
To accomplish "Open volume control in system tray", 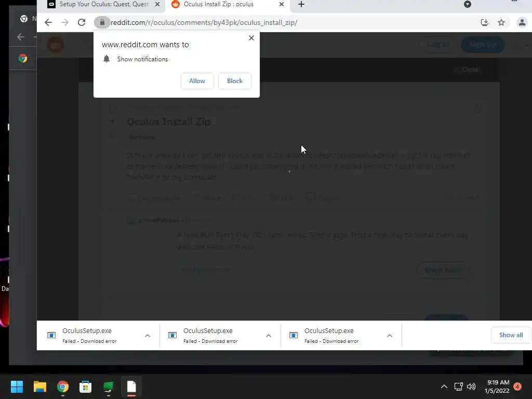I will (471, 387).
